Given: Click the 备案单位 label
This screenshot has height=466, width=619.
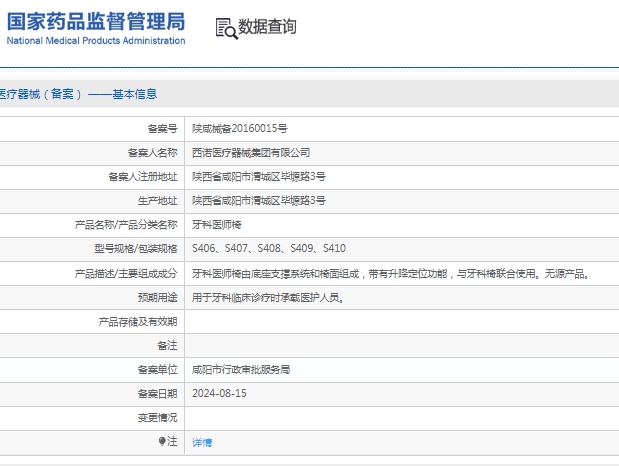Looking at the screenshot, I should click(158, 370).
